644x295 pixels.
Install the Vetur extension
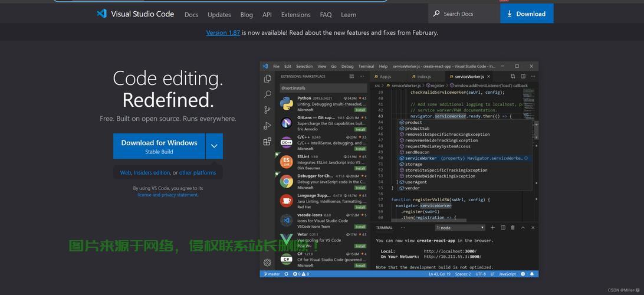[x=360, y=246]
